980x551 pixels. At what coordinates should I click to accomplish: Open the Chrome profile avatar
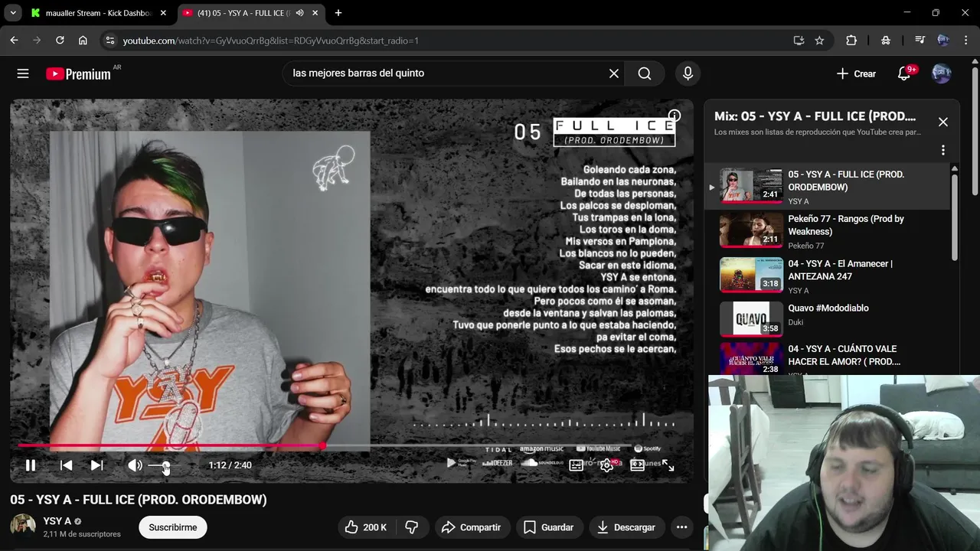[x=943, y=41]
